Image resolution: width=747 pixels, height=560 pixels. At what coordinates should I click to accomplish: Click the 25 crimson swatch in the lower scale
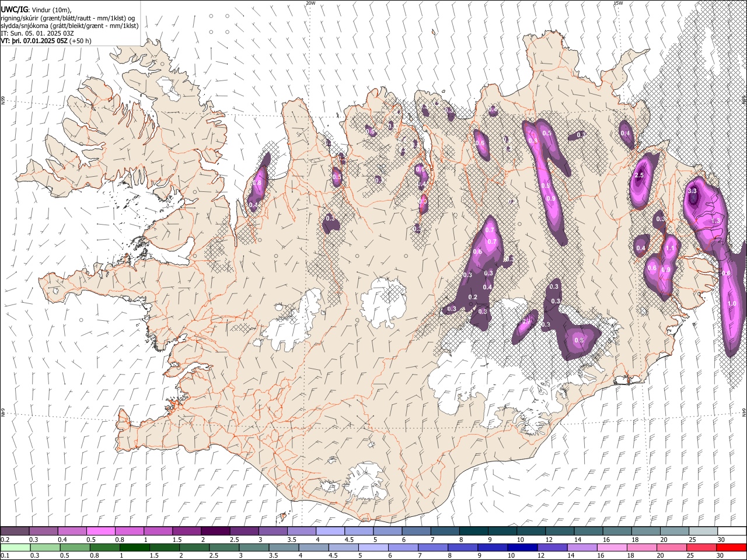pyautogui.click(x=701, y=547)
